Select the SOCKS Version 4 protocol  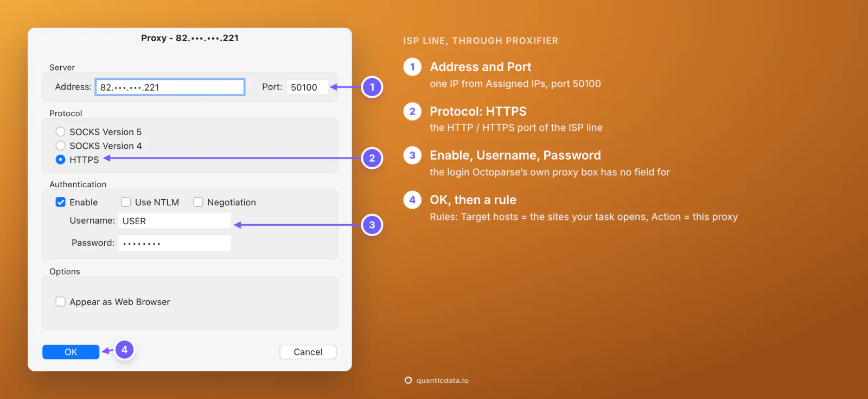coord(60,145)
